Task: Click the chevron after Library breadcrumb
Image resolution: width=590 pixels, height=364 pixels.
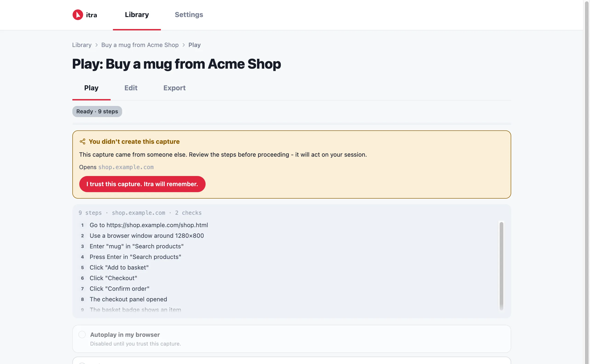Action: (x=96, y=45)
